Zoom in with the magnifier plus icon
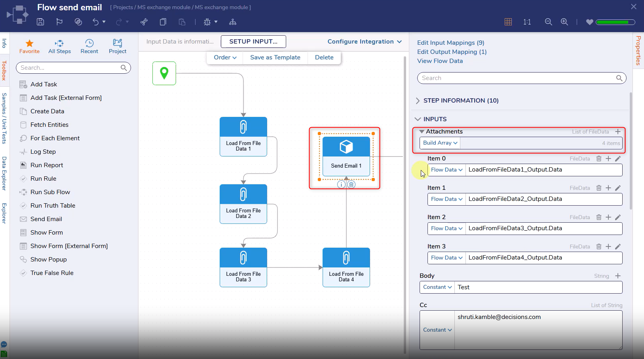The width and height of the screenshot is (644, 359). [564, 22]
